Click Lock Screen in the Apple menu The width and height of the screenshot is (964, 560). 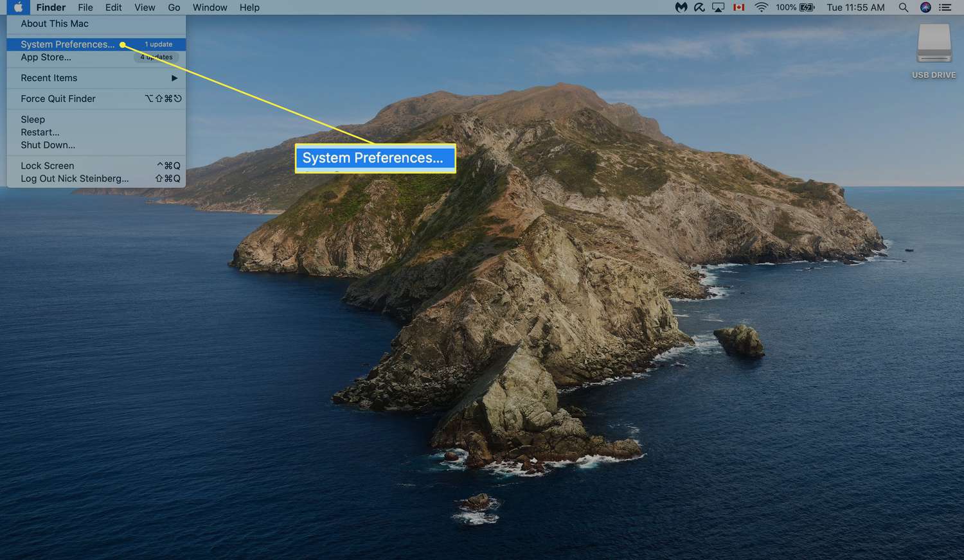pos(47,166)
